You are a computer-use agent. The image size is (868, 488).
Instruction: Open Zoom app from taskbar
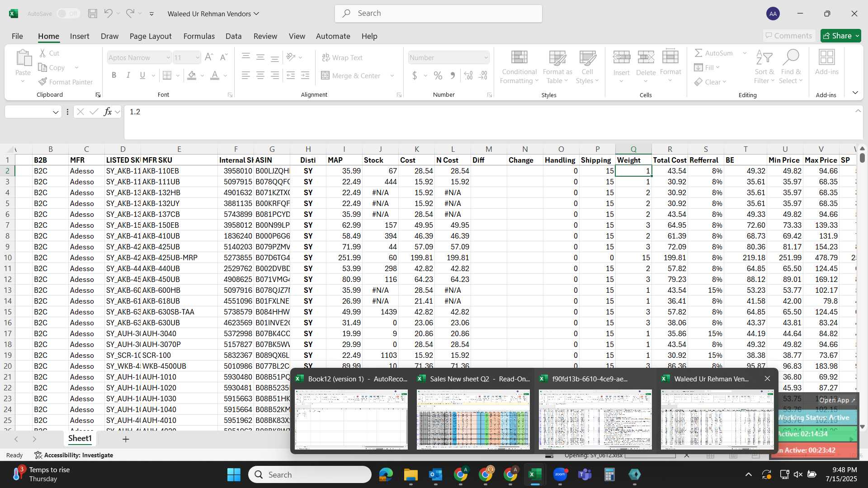(x=560, y=474)
